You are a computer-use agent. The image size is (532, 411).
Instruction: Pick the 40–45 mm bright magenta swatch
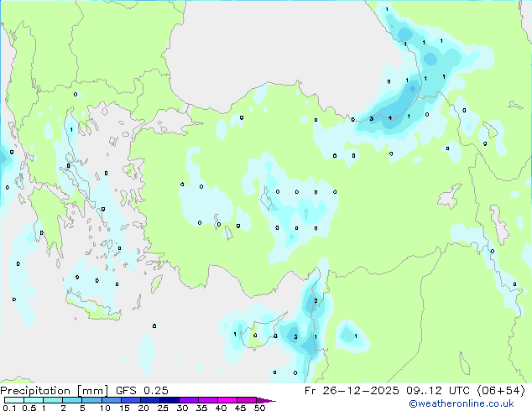(x=227, y=400)
